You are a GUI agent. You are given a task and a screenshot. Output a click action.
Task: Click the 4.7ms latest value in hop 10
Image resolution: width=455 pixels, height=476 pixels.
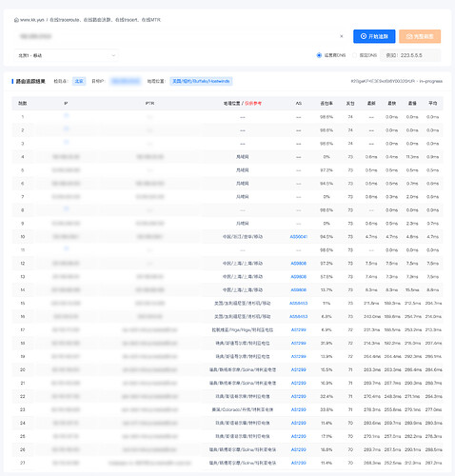[x=371, y=237]
